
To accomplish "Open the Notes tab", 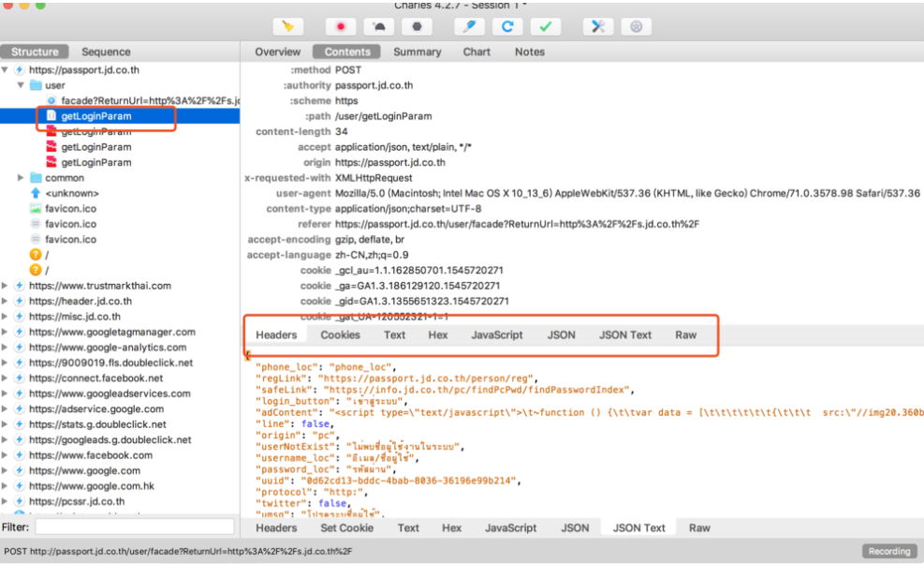I will coord(530,52).
